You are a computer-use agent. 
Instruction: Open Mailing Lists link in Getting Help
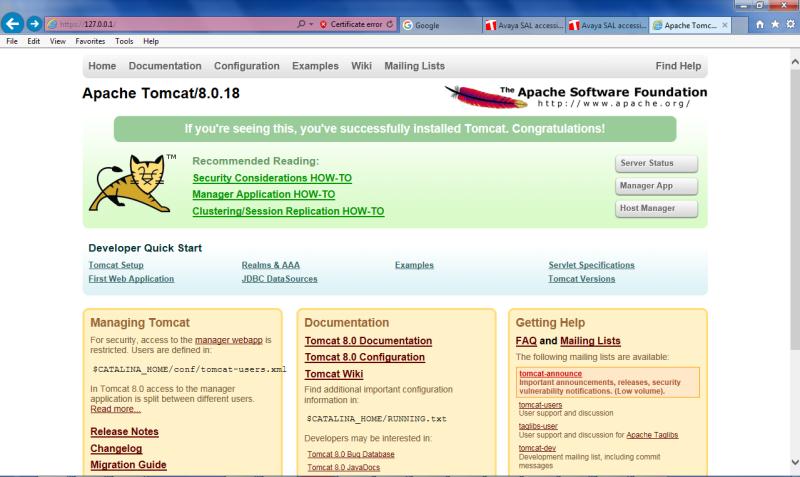point(590,341)
